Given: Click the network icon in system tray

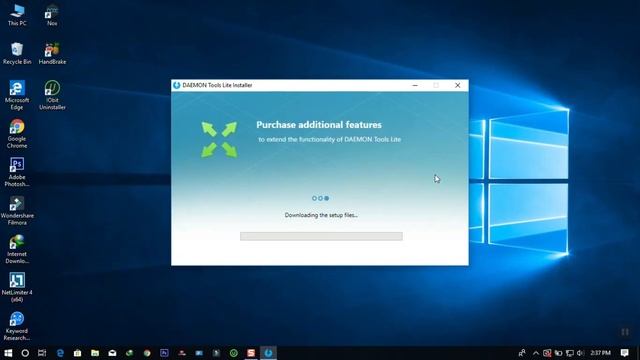Looking at the screenshot, I should [569, 353].
